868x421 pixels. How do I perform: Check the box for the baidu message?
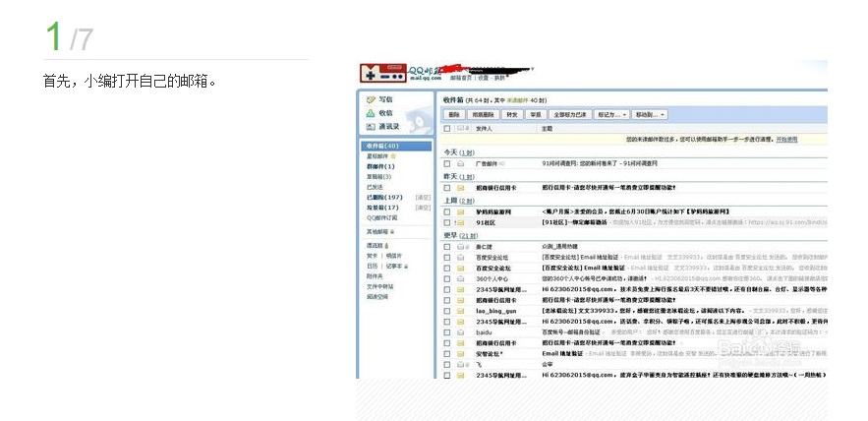pyautogui.click(x=447, y=332)
